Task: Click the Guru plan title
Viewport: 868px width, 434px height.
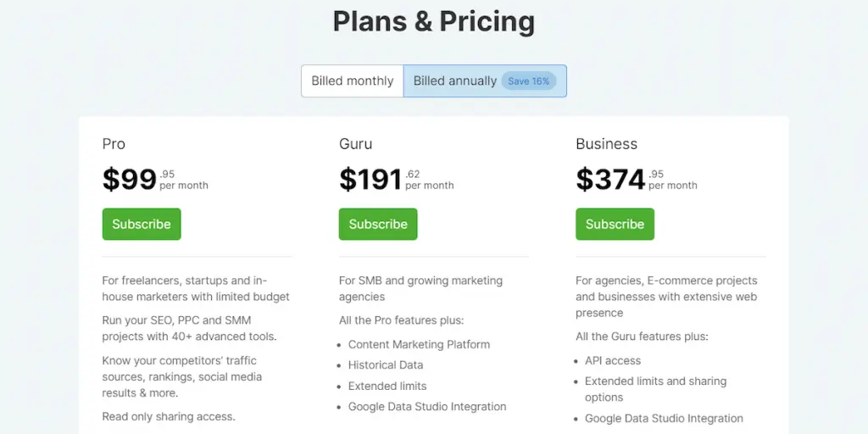Action: pyautogui.click(x=355, y=144)
